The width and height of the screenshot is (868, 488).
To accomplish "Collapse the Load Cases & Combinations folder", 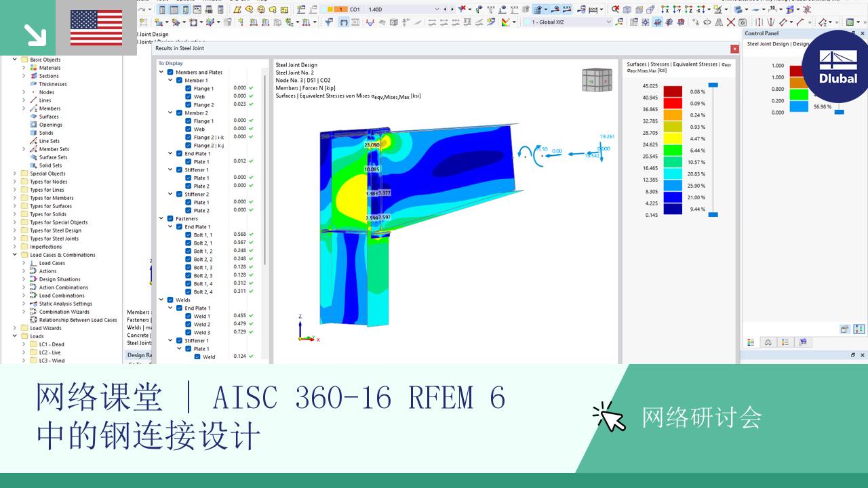I will (x=15, y=255).
